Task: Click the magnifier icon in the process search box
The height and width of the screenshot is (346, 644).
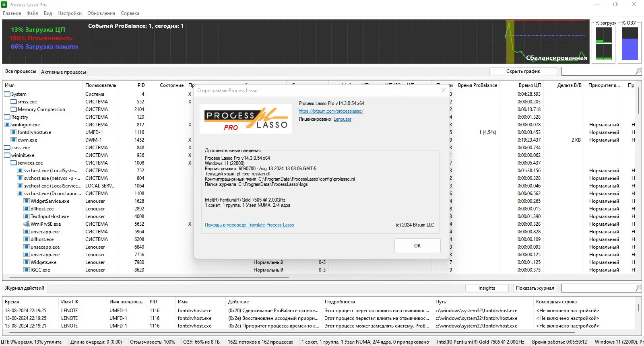Action: point(638,71)
